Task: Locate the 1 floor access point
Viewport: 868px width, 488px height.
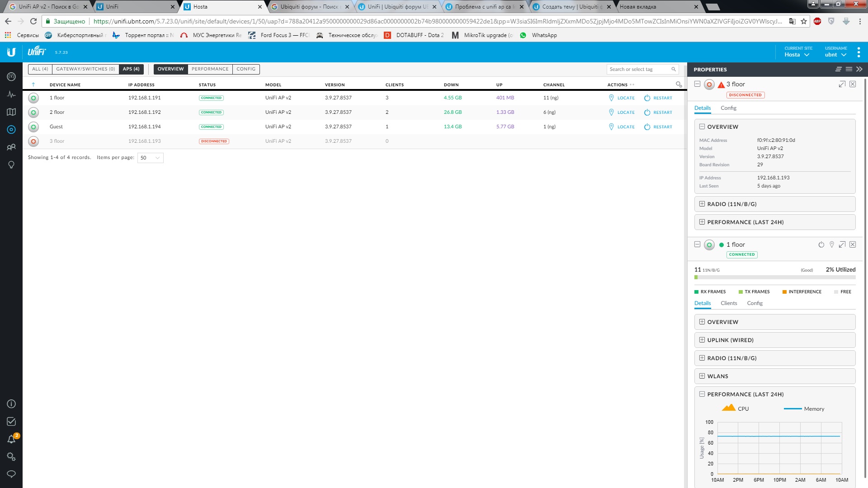Action: click(622, 98)
